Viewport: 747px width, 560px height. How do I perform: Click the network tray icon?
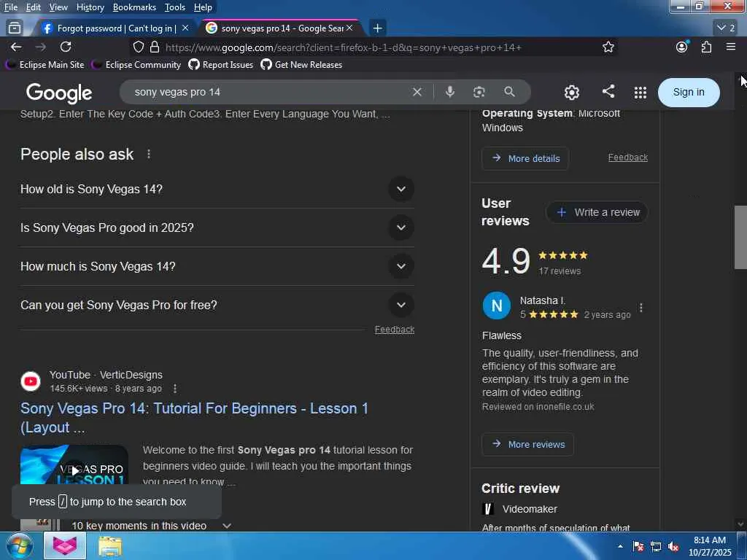[656, 547]
